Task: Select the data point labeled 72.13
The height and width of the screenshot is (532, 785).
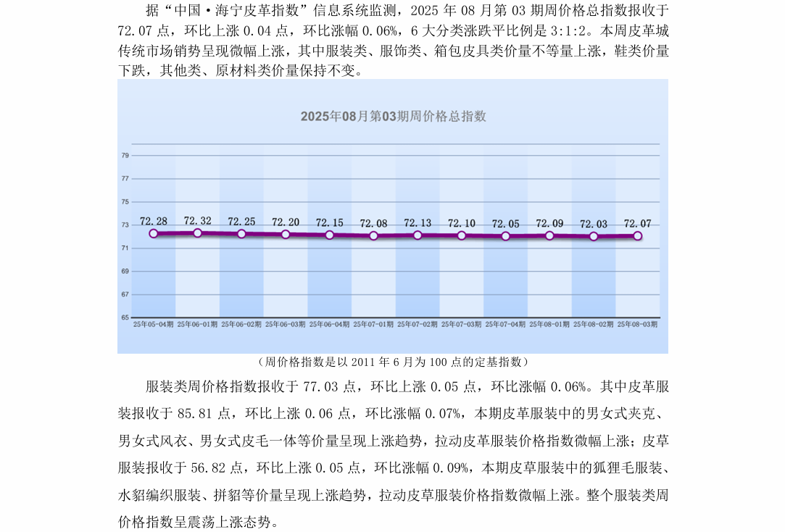Action: point(418,235)
